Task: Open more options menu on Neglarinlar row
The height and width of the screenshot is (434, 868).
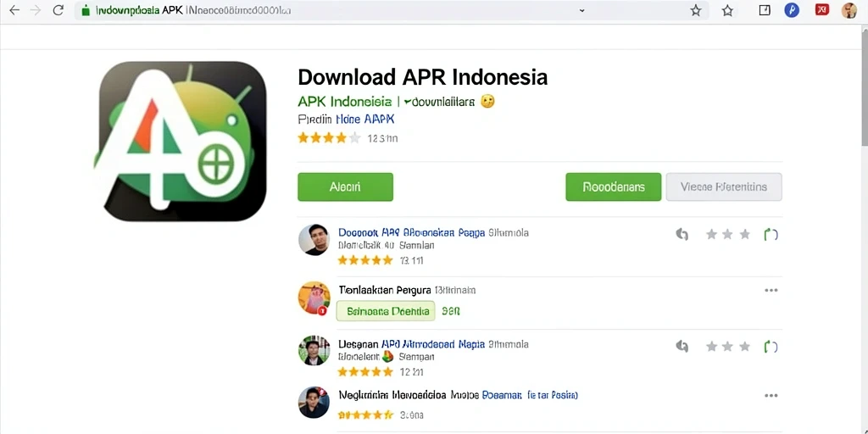Action: pyautogui.click(x=771, y=396)
